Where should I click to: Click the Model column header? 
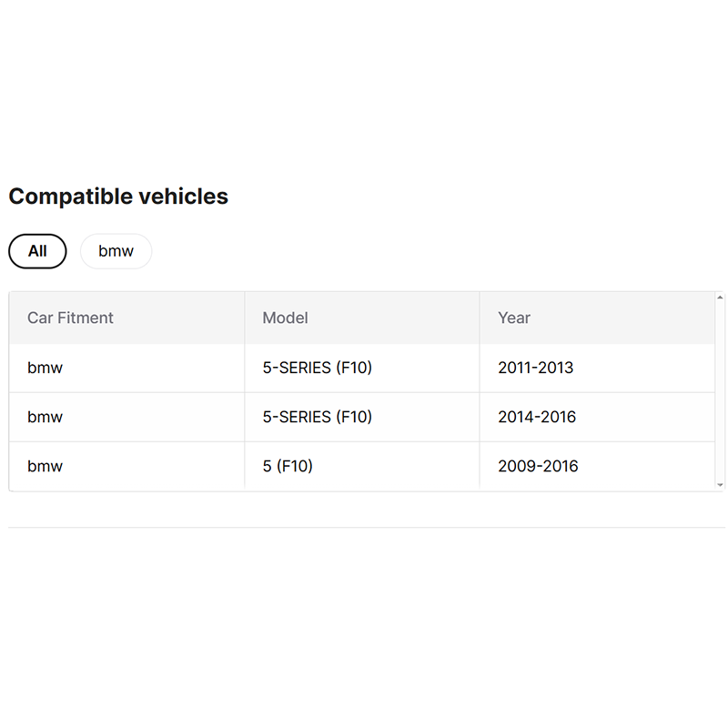pyautogui.click(x=285, y=318)
